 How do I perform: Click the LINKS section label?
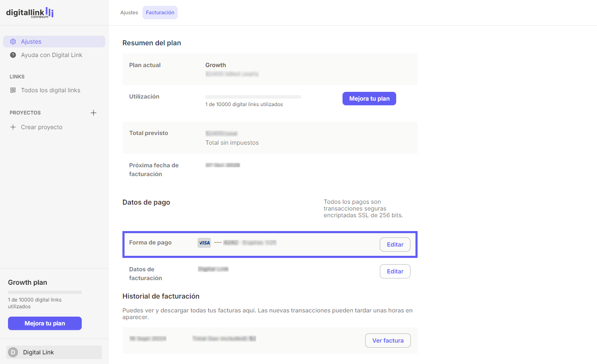(17, 77)
